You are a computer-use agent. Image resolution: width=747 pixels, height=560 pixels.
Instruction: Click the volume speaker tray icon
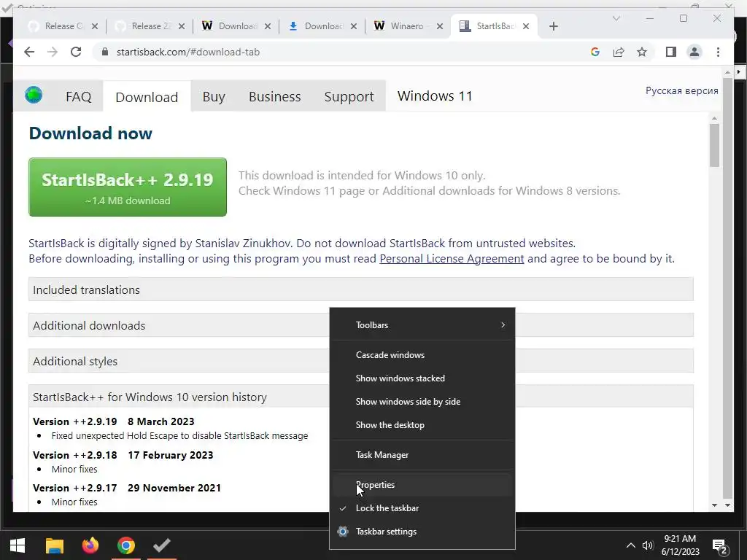[648, 545]
